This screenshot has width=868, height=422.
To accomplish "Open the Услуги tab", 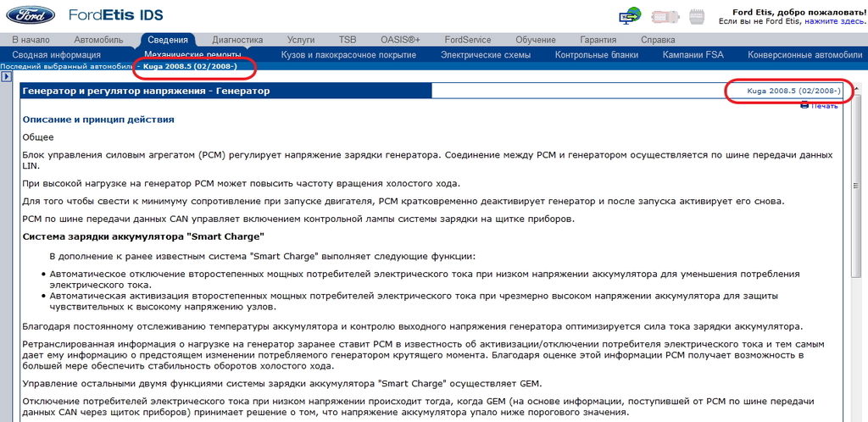I will coord(301,40).
